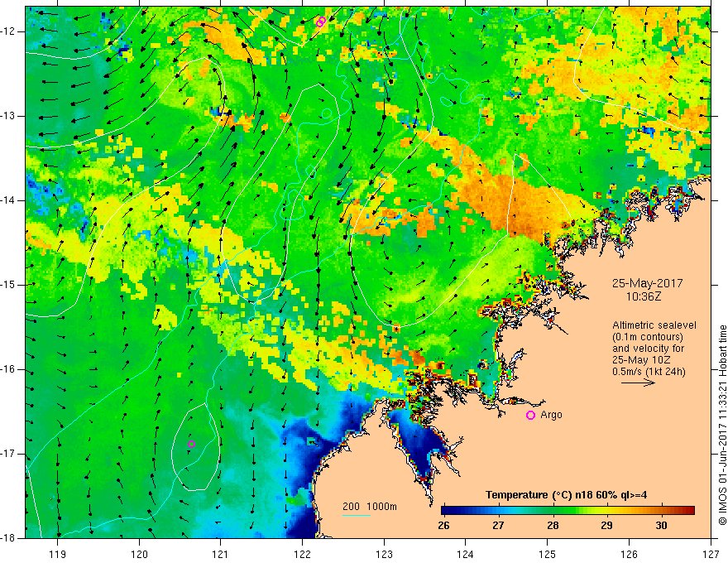Viewport: 728px width, 563px height.
Task: Click the "25-May-2017" date text
Action: point(647,283)
